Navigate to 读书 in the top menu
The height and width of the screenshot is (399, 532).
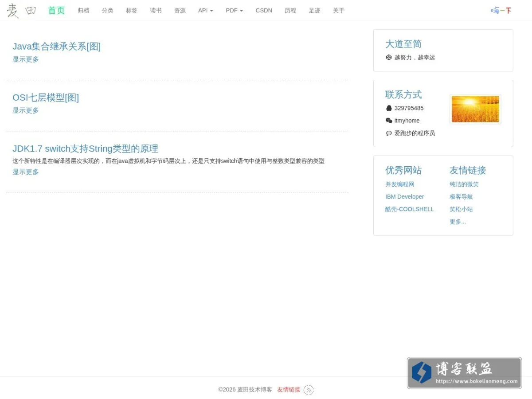point(156,11)
